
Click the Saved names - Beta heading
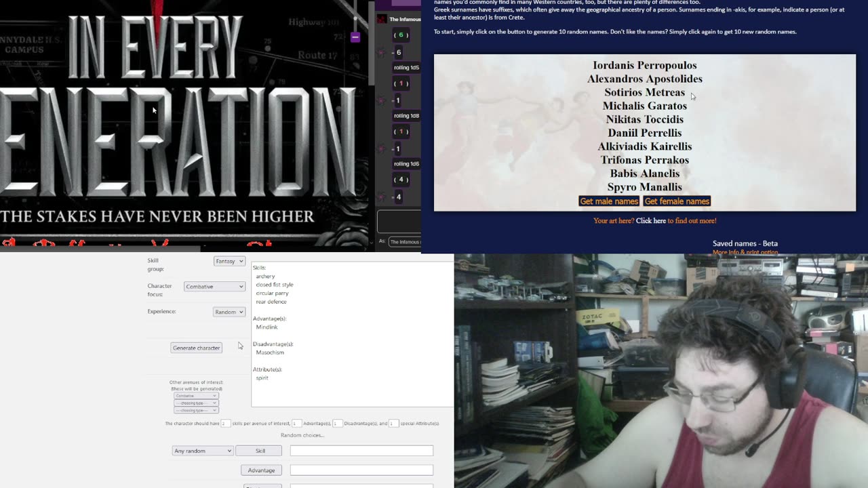pyautogui.click(x=745, y=243)
